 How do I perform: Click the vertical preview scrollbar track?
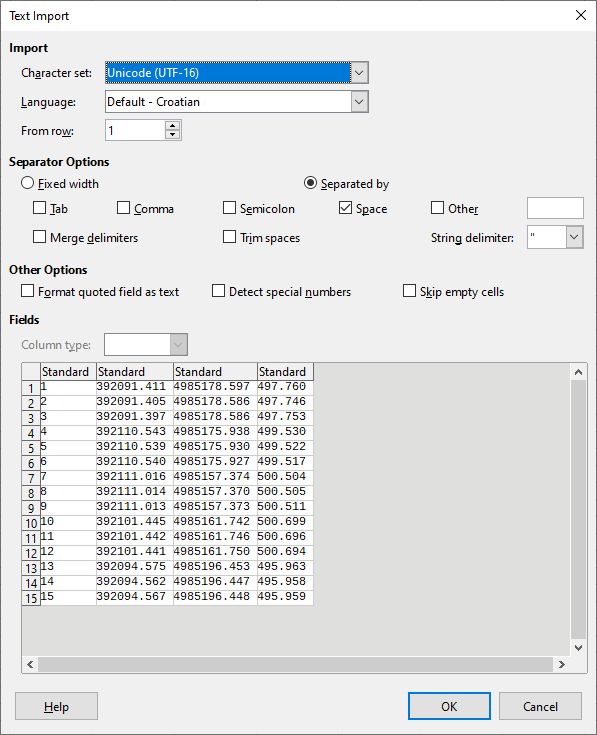pos(579,510)
